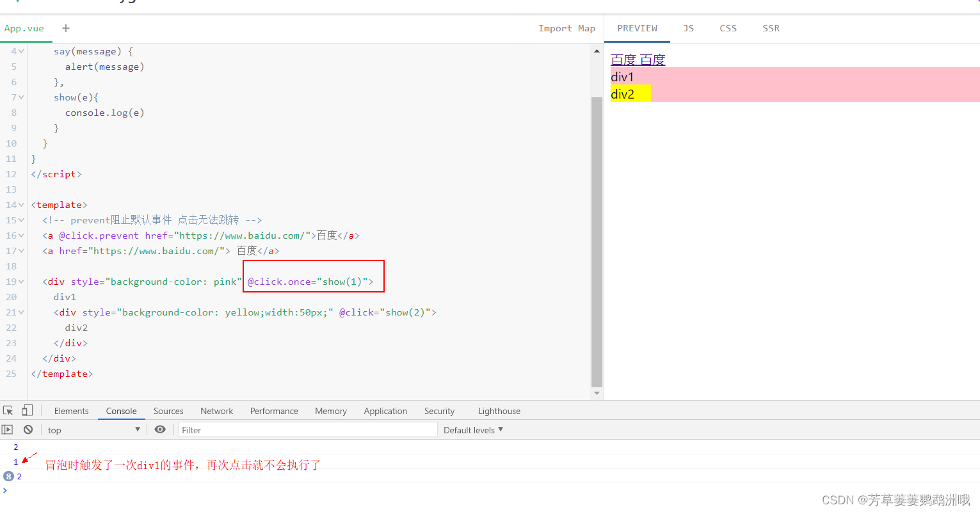Create a live expression with the eye icon

(x=160, y=429)
